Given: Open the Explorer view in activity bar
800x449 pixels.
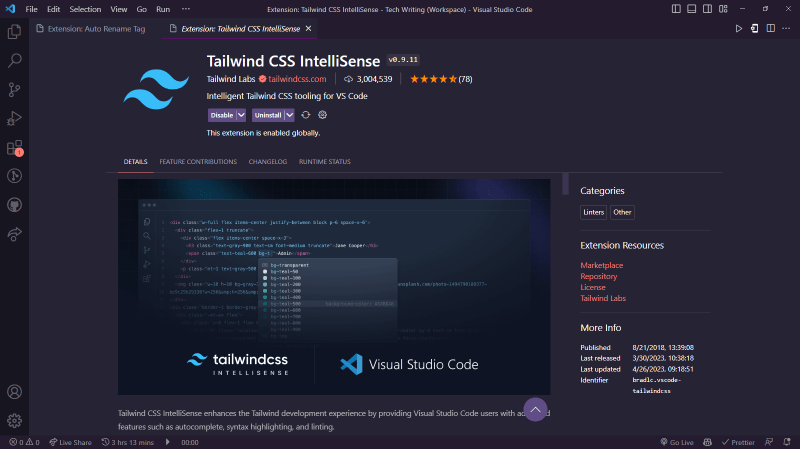Looking at the screenshot, I should click(x=14, y=32).
